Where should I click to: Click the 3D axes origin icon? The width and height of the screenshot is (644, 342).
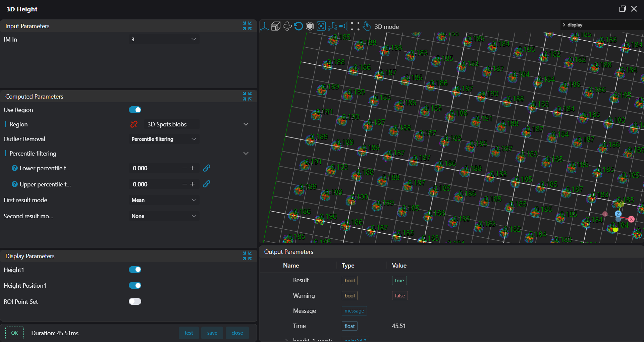coord(265,26)
